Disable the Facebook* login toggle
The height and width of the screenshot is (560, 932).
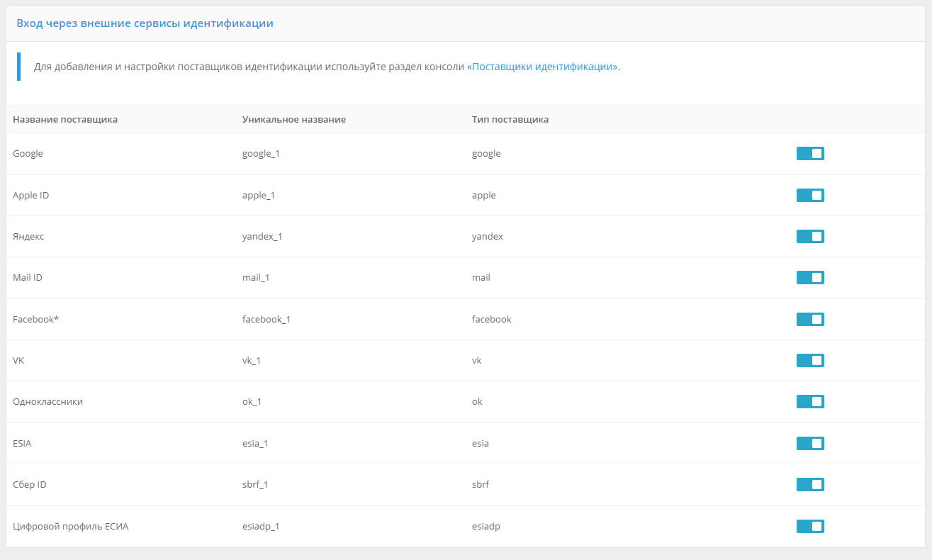point(810,319)
